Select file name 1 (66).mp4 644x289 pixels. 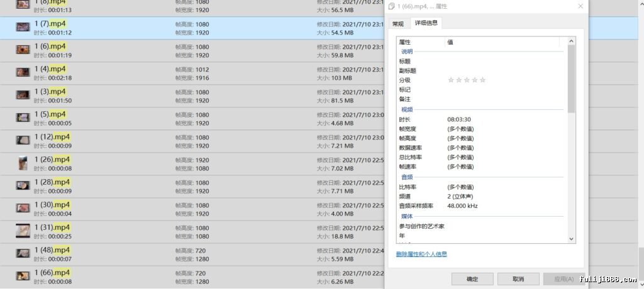coord(52,273)
